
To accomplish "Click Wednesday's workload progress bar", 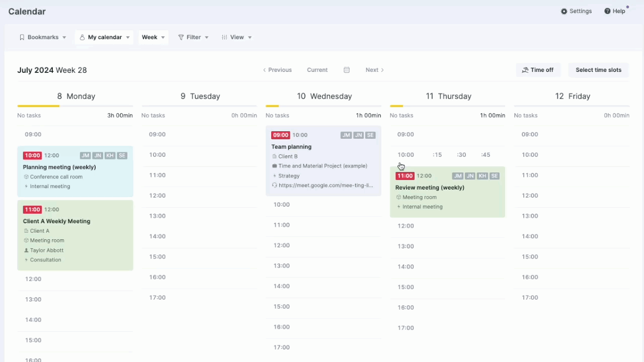I will pos(324,106).
